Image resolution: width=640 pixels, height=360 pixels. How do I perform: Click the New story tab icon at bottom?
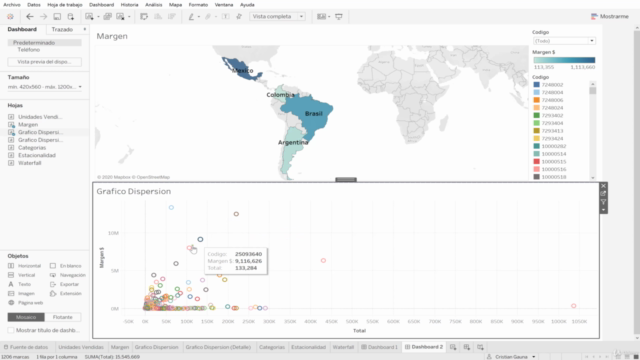[480, 347]
